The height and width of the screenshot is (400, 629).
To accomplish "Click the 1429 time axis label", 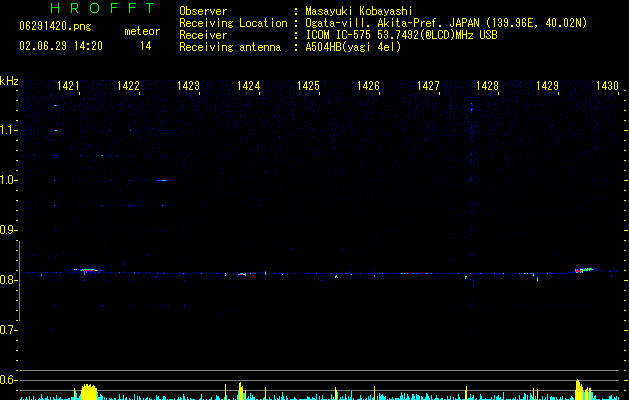I will pos(548,86).
